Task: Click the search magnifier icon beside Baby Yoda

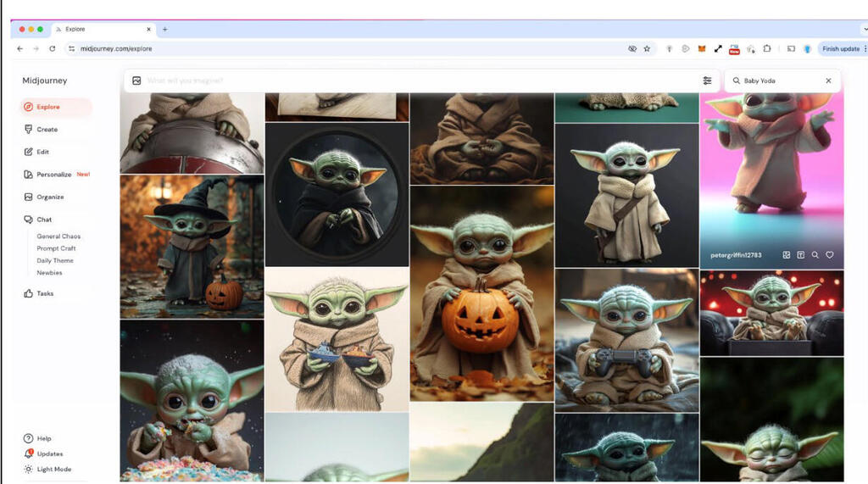Action: [737, 81]
